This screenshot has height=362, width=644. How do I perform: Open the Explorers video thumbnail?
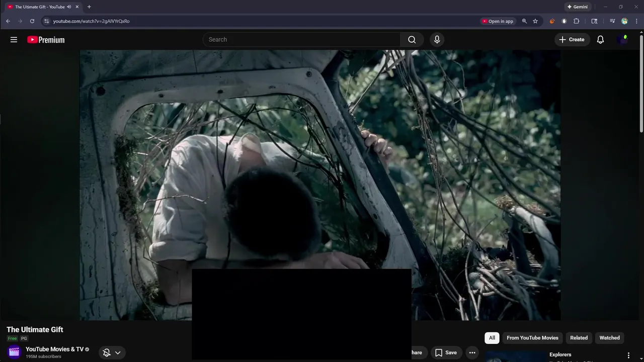(x=516, y=356)
